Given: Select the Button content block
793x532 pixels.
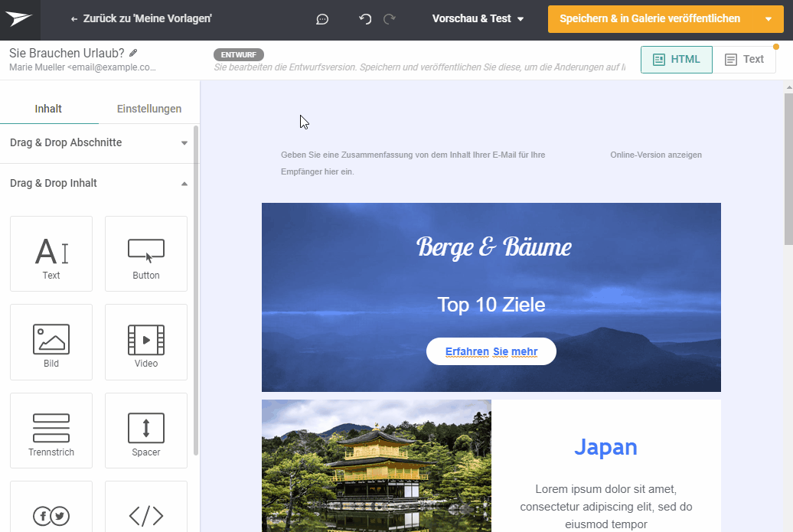Looking at the screenshot, I should point(146,254).
